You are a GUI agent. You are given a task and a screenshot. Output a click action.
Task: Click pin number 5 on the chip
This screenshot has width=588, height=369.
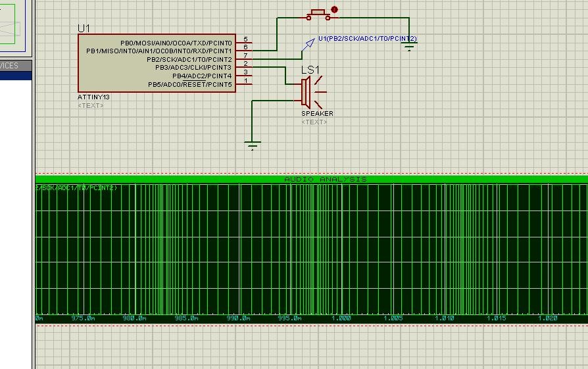(x=245, y=39)
